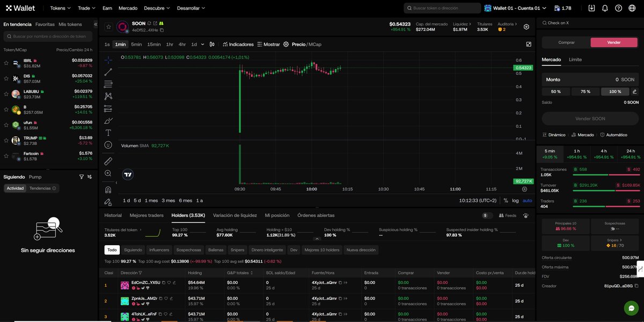Image resolution: width=644 pixels, height=322 pixels.
Task: Expand the chart to fullscreen
Action: (529, 45)
